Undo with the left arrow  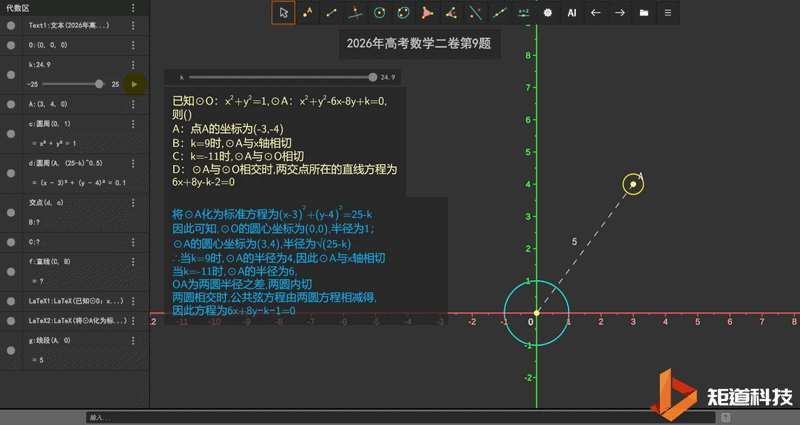click(595, 13)
